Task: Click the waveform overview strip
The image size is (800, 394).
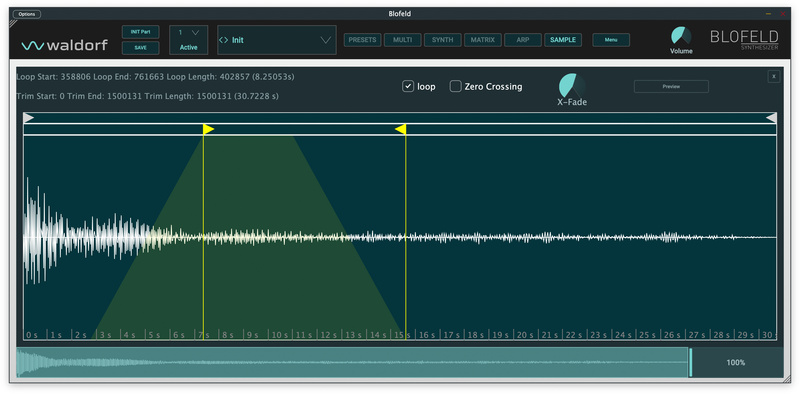Action: pos(352,362)
